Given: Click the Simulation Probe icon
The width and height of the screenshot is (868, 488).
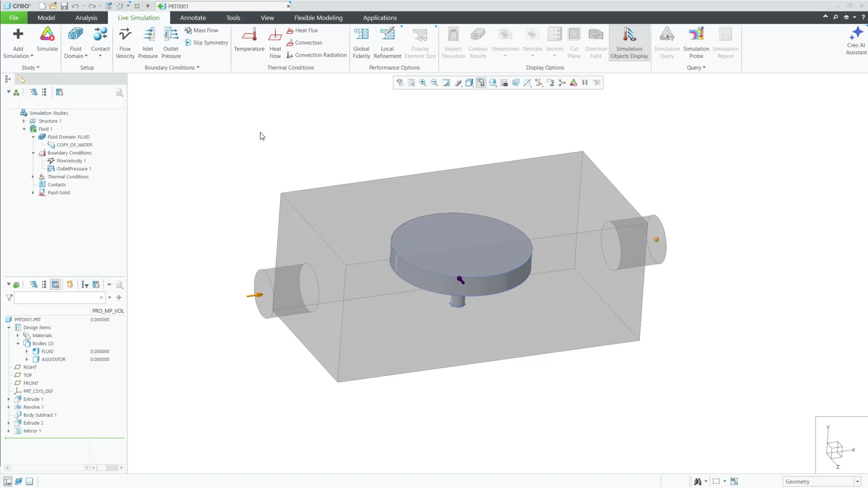Looking at the screenshot, I should point(696,34).
